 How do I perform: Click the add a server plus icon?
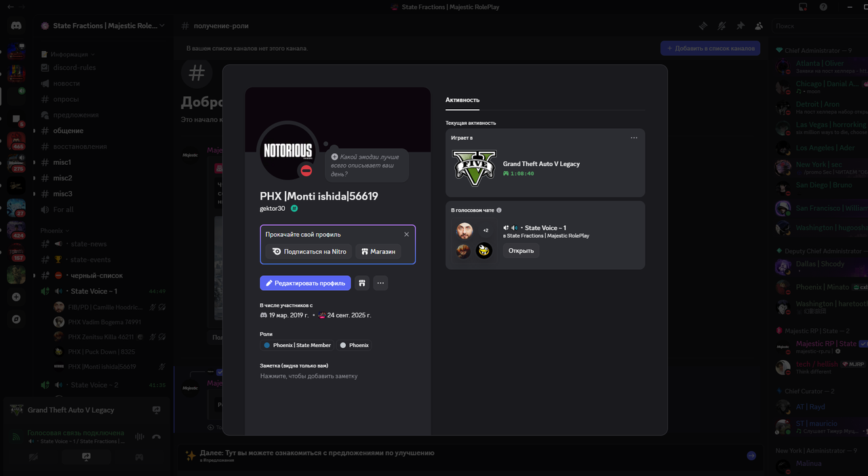click(16, 297)
